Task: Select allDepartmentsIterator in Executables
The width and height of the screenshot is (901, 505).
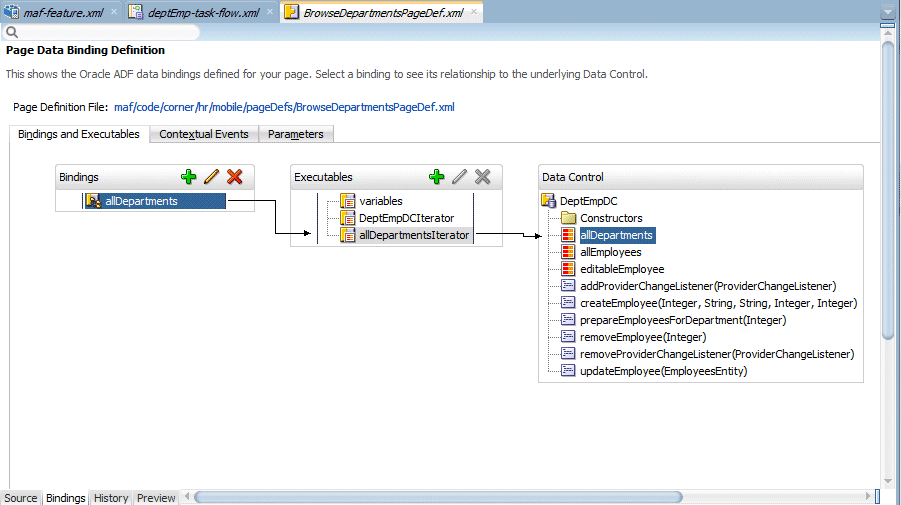Action: [414, 235]
